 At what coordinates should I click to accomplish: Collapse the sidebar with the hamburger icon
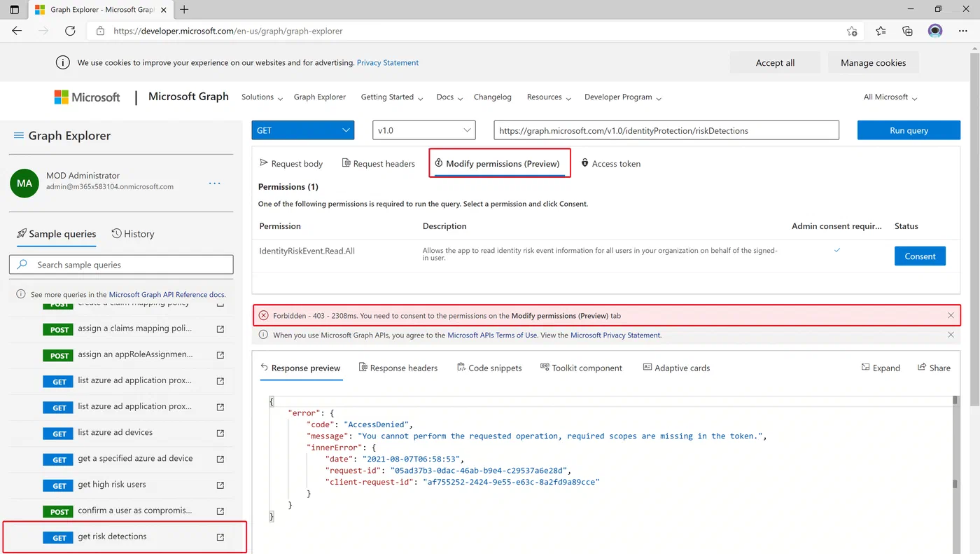[19, 136]
